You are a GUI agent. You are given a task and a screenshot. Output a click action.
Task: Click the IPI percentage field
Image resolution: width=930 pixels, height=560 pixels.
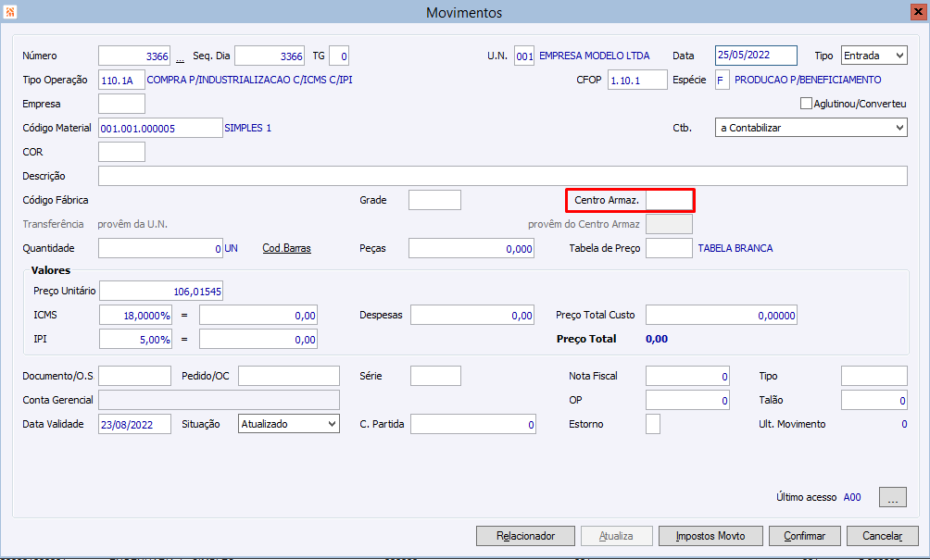tap(135, 339)
